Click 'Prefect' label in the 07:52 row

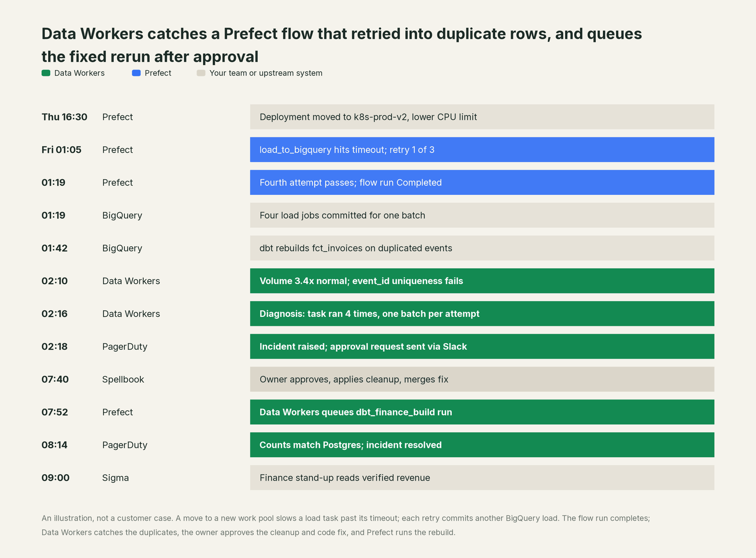(x=117, y=412)
